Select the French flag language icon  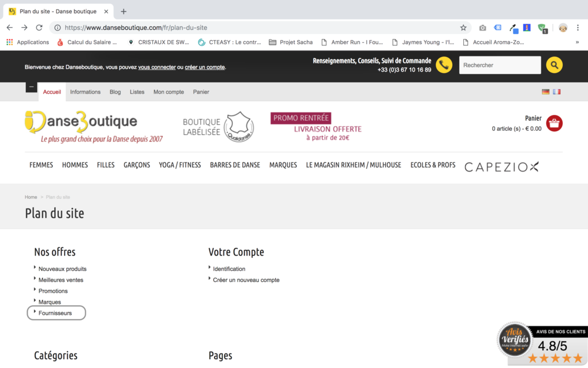(x=556, y=92)
